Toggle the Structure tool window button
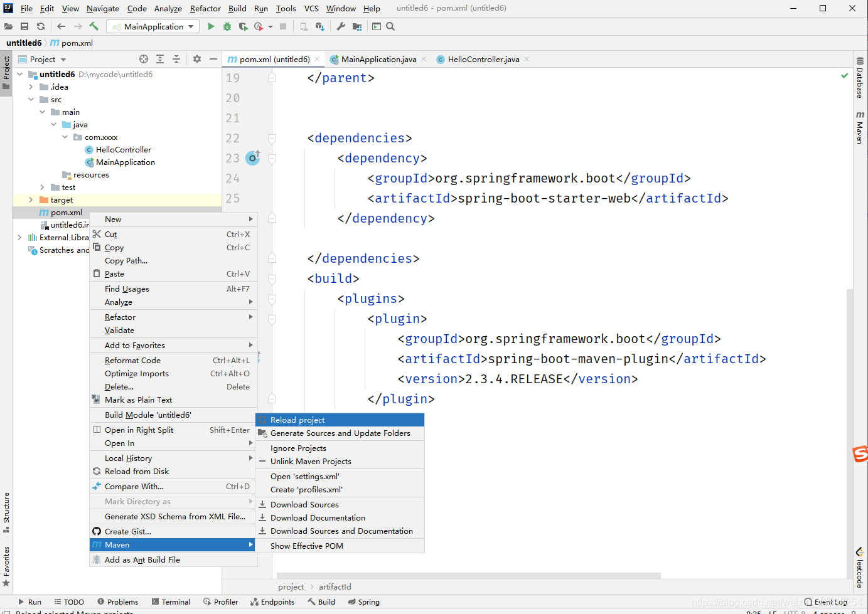This screenshot has width=868, height=614. (x=6, y=512)
